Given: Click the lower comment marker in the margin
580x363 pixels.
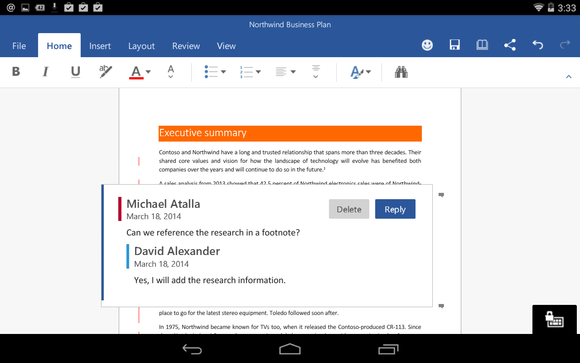Looking at the screenshot, I should click(x=441, y=306).
